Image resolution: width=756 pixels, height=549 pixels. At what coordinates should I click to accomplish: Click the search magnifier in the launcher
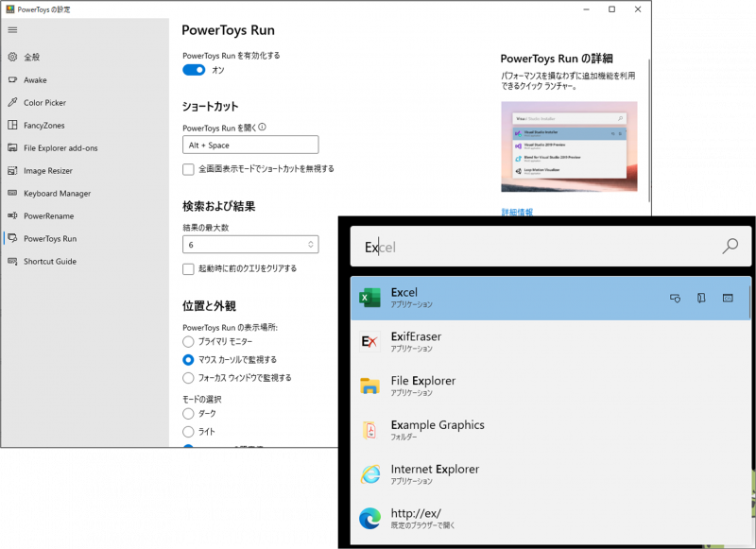(x=730, y=247)
